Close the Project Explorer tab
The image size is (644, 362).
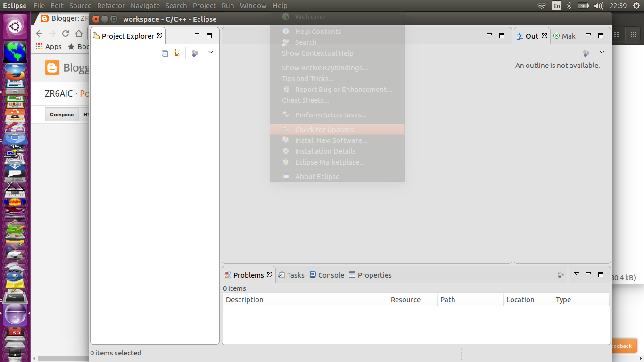pos(160,36)
